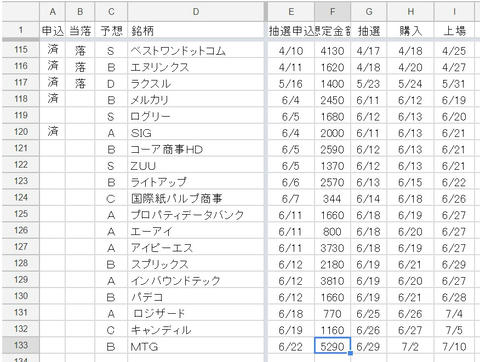This screenshot has height=362, width=480.
Task: Select SIG cell in column D
Action: (196, 132)
